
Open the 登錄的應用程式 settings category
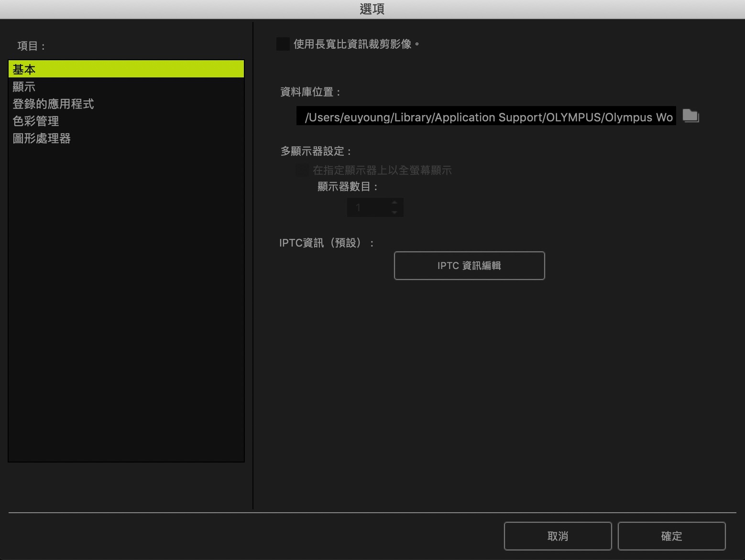[x=53, y=104]
